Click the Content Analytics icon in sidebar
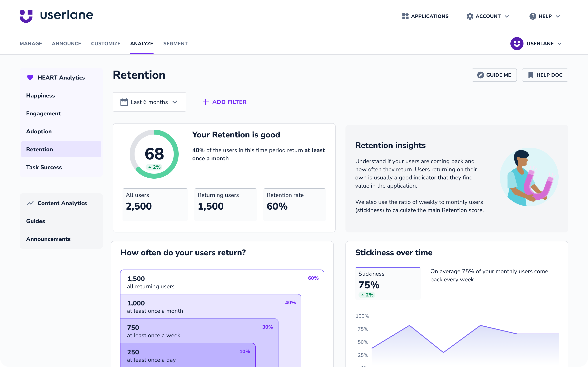588x367 pixels. [30, 203]
